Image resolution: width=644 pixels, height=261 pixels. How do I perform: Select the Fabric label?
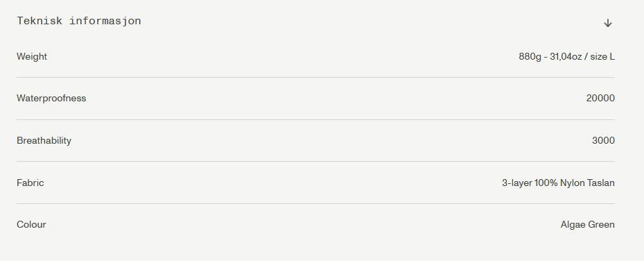click(31, 183)
